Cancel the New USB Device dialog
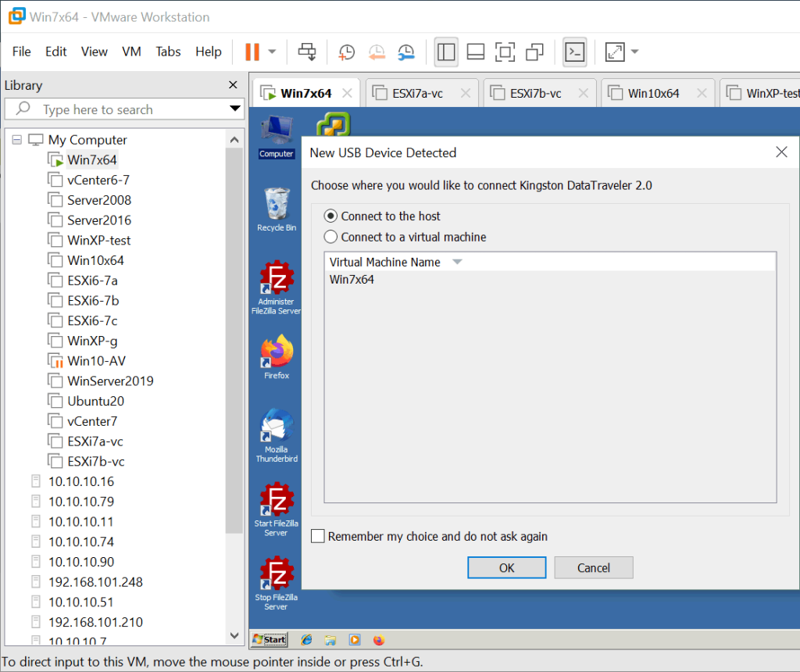Image resolution: width=800 pixels, height=672 pixels. tap(593, 567)
